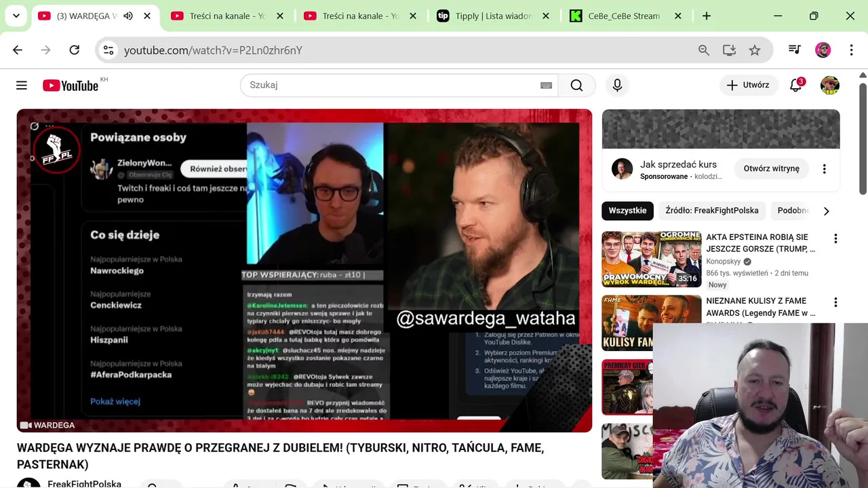Open the on-screen keyboard icon in search
Viewport: 868px width, 488px height.
tap(546, 85)
